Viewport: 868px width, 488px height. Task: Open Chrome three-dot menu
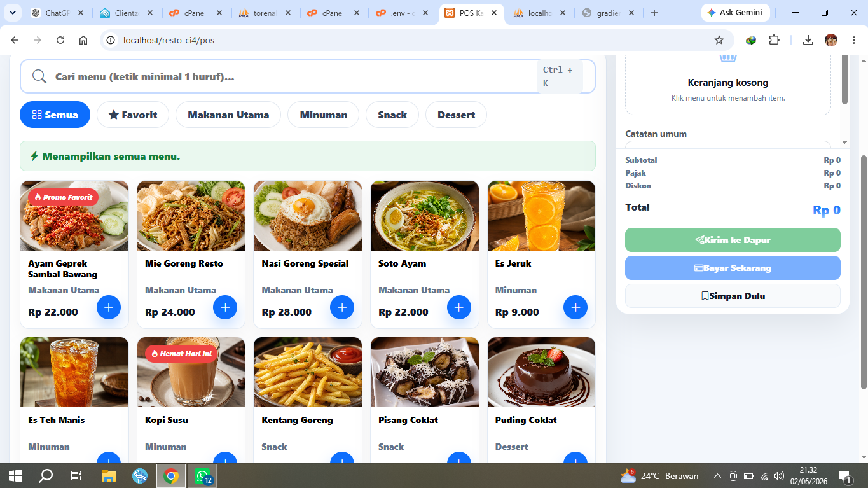click(x=853, y=40)
